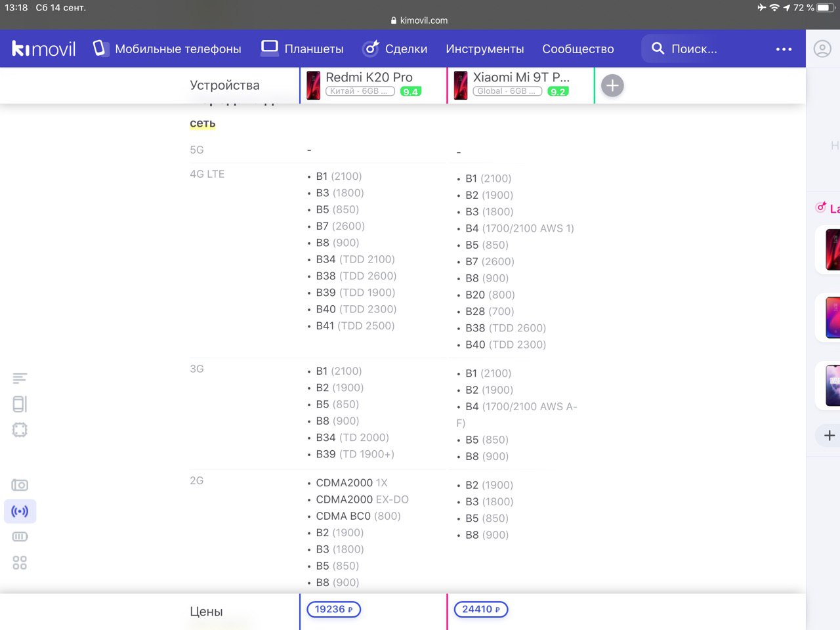Click the Планшеты tablet icon
This screenshot has width=840, height=630.
click(270, 48)
